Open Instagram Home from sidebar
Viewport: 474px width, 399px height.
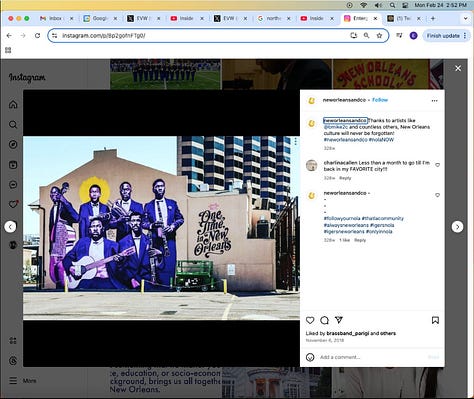point(13,105)
